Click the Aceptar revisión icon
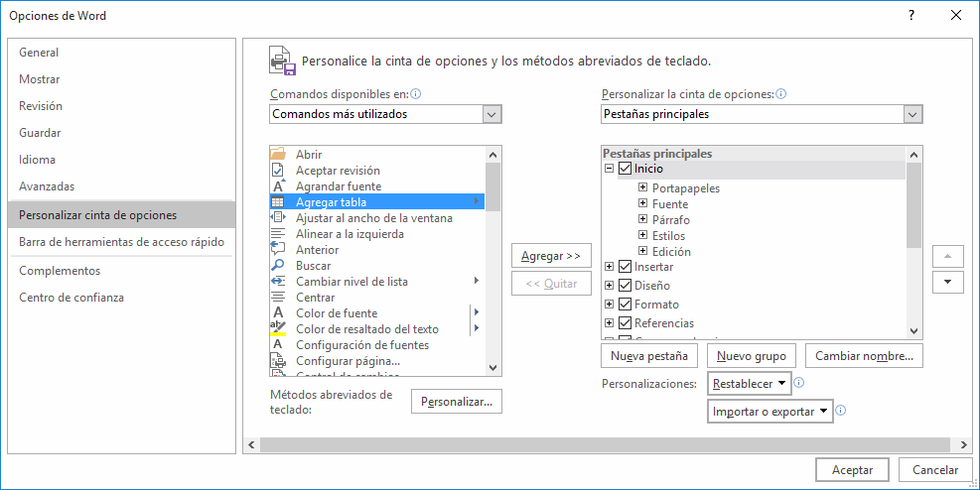Screen dimensions: 980x490 (277, 170)
